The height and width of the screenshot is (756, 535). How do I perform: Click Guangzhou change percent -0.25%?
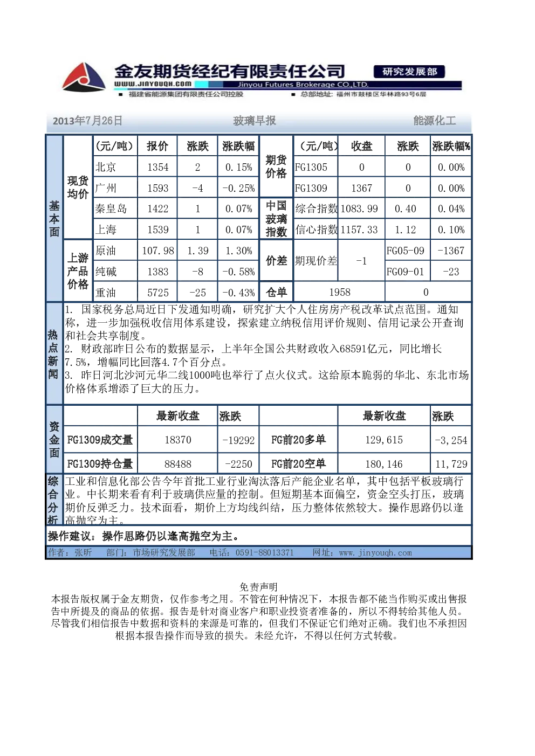[239, 188]
